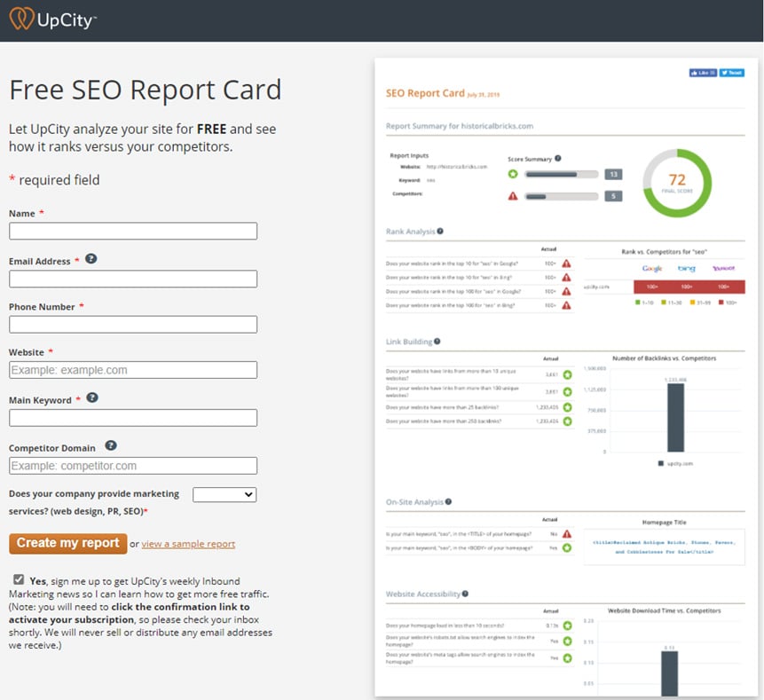
Task: Click the "Number of Backlinks vs. Competitors" chart title
Action: coord(664,358)
